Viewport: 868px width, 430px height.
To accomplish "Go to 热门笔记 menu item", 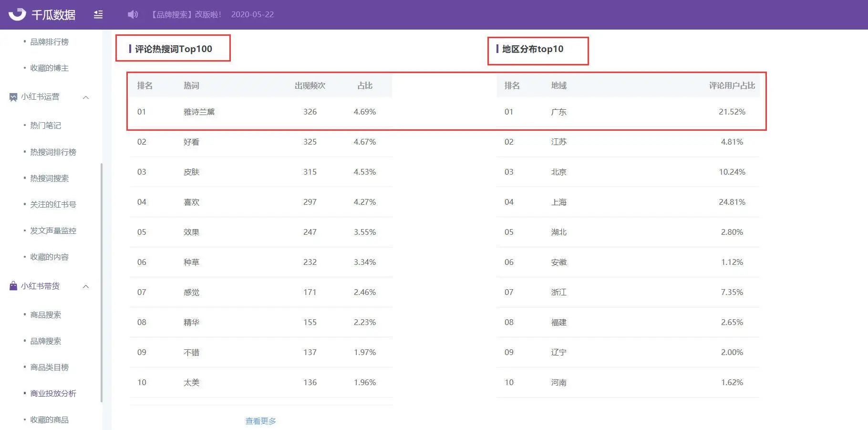I will tap(45, 126).
